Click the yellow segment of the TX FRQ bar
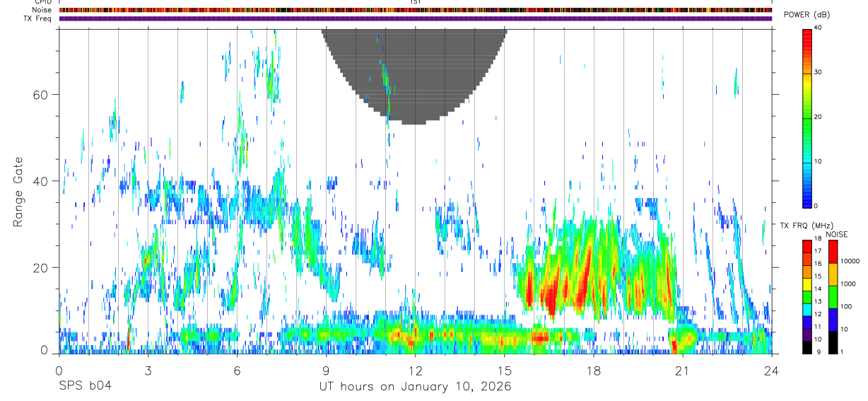This screenshot has height=401, width=868. [x=807, y=284]
